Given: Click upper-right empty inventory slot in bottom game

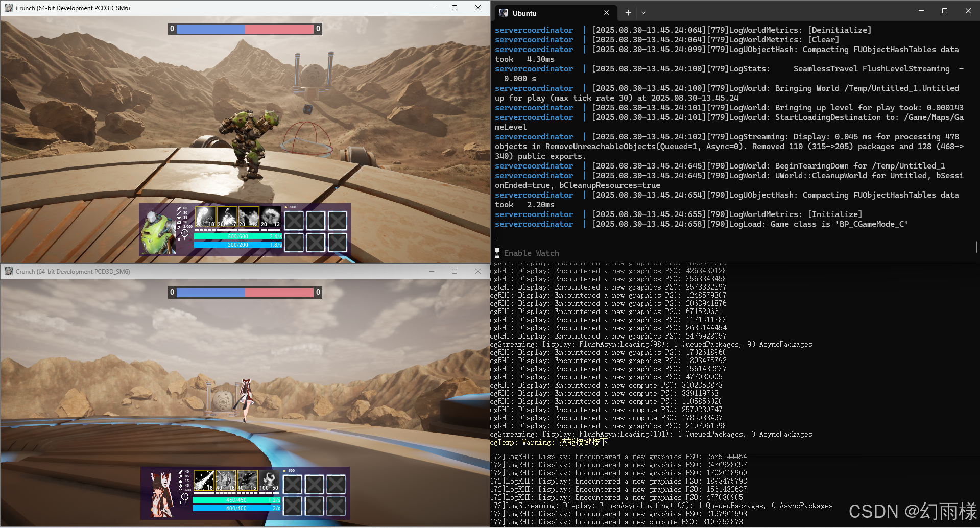Looking at the screenshot, I should (336, 485).
